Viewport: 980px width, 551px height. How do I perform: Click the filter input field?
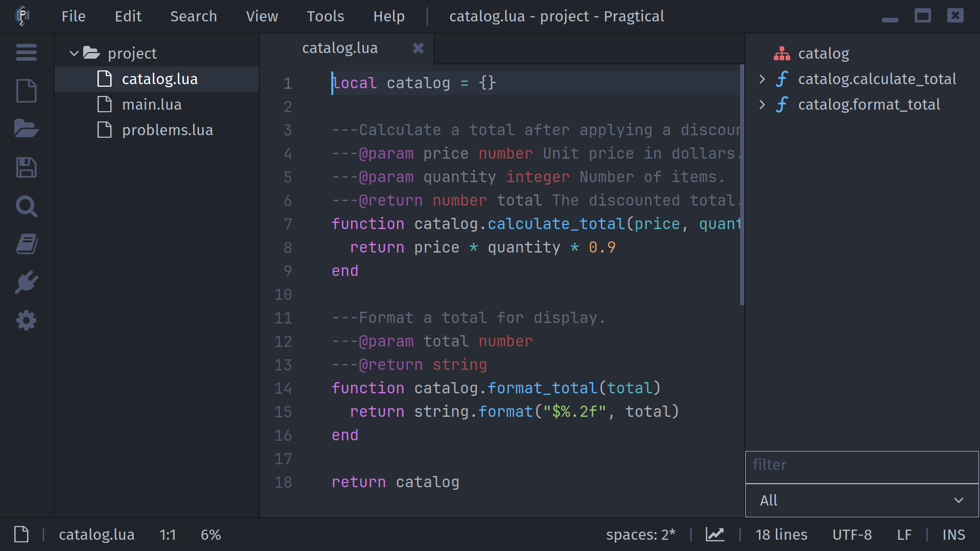click(862, 467)
